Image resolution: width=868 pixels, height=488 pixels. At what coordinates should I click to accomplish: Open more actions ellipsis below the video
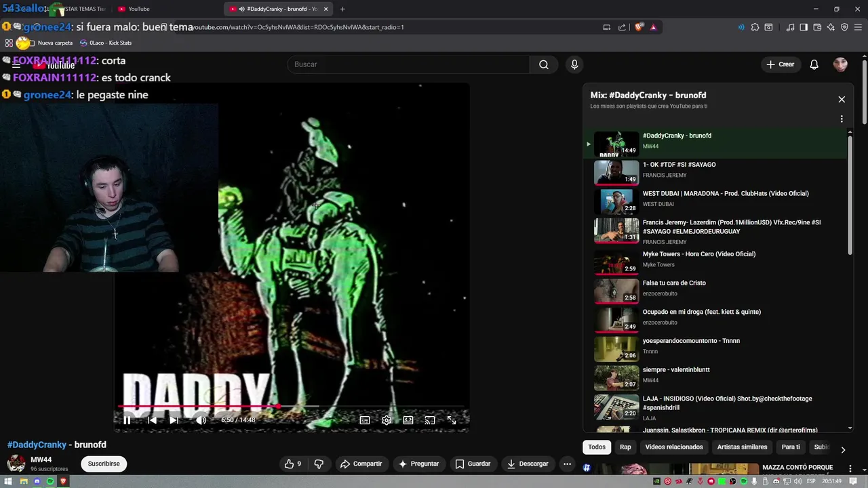click(568, 464)
